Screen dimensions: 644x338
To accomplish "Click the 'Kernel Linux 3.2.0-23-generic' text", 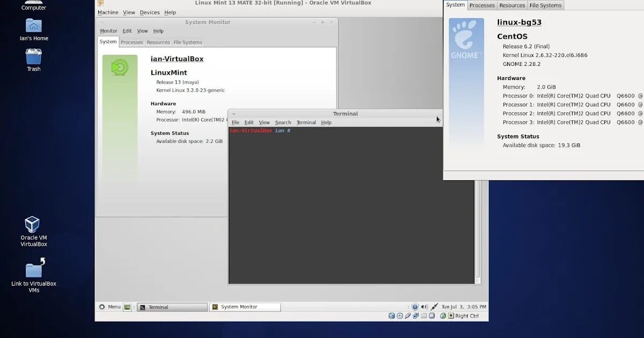I will coord(191,90).
